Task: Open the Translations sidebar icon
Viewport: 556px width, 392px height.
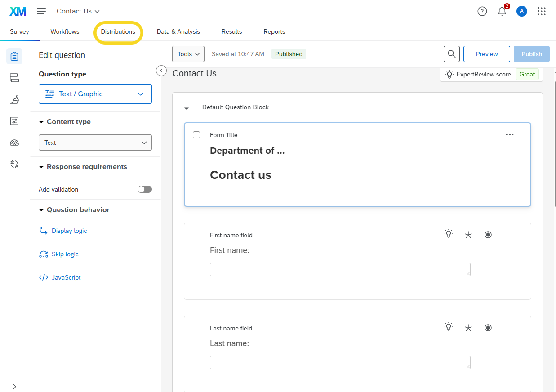Action: (14, 164)
